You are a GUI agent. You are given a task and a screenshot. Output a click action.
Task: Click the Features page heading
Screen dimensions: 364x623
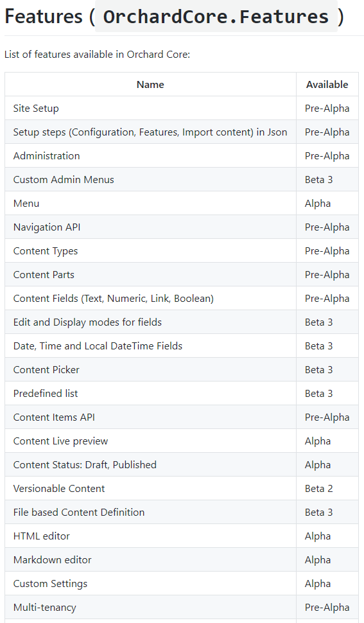click(x=175, y=16)
